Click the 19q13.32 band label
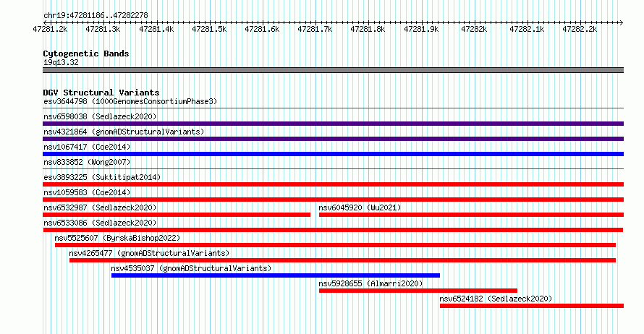Viewport: 644px width, 334px height. coord(61,62)
